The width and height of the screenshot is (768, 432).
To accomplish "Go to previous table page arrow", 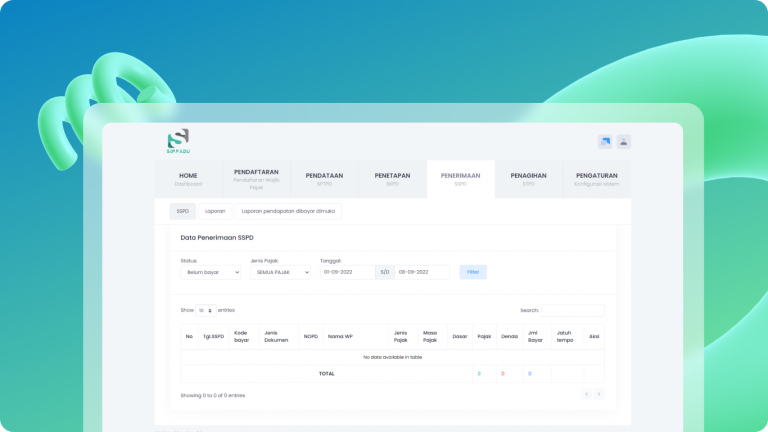I will (587, 394).
